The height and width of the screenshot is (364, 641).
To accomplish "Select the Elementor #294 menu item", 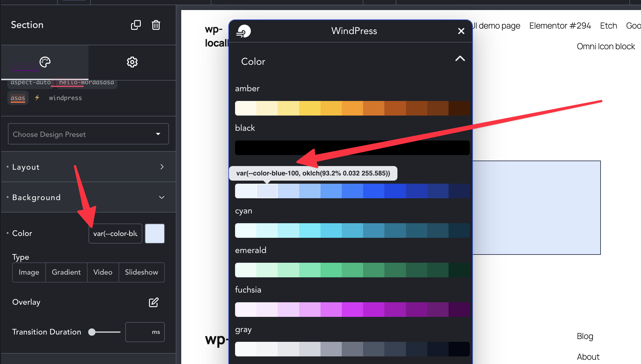I will pos(560,26).
